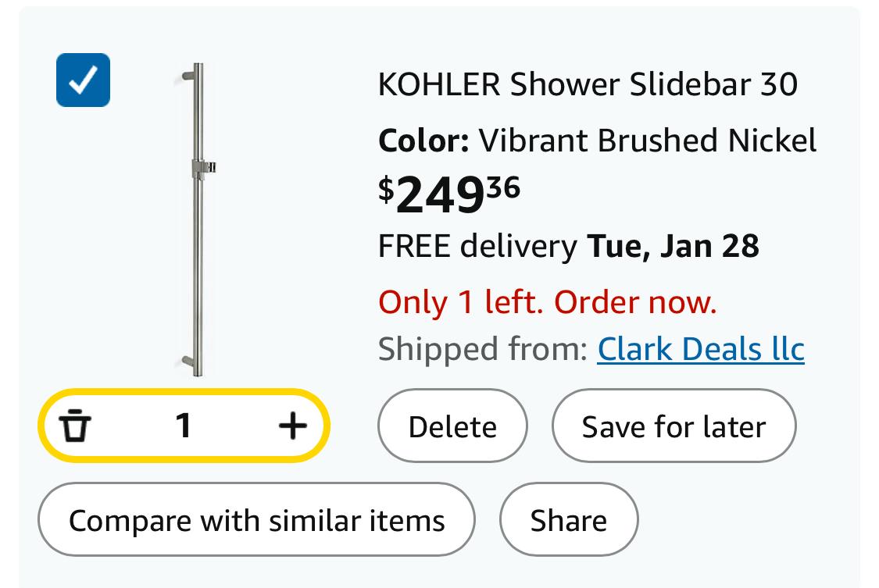Click the 36 cents superscript in price

coord(503,187)
